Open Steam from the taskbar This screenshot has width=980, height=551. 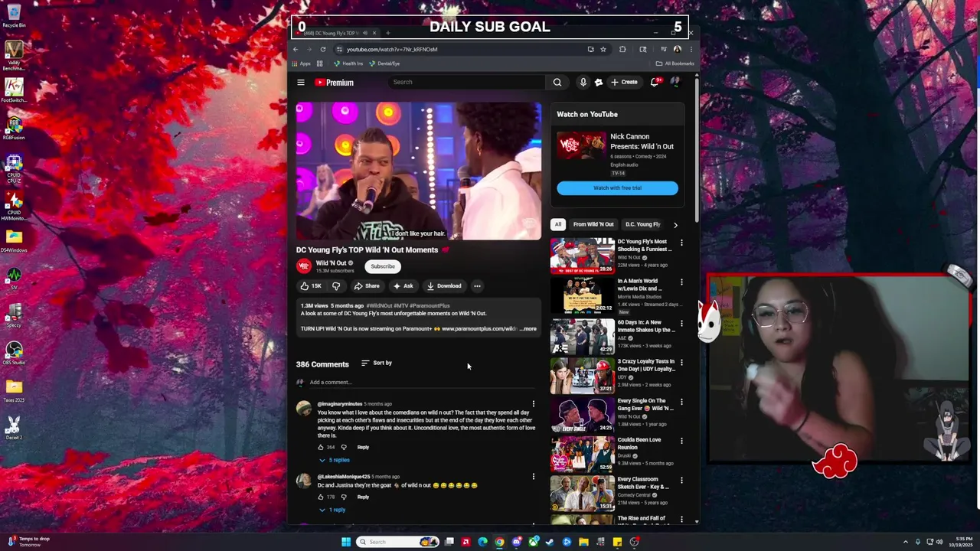tap(550, 542)
